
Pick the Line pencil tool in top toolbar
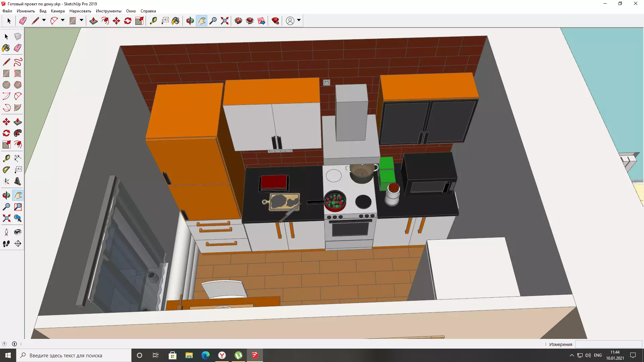tap(35, 21)
